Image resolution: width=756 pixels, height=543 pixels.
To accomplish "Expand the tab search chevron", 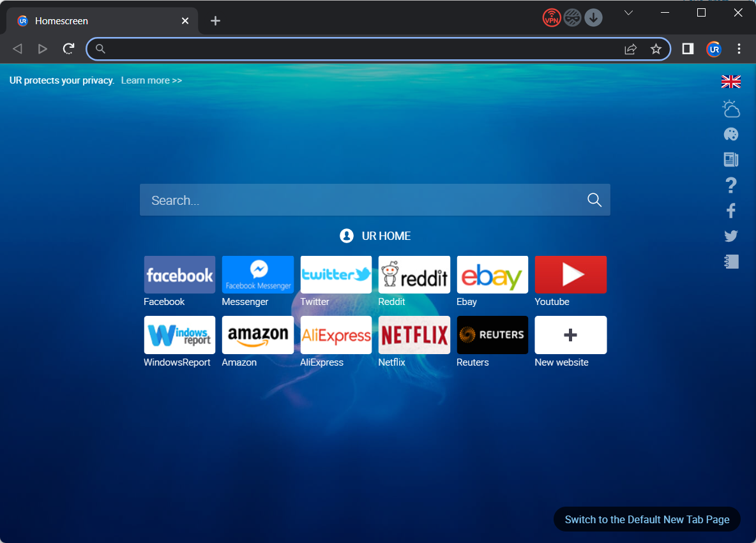I will coord(628,13).
